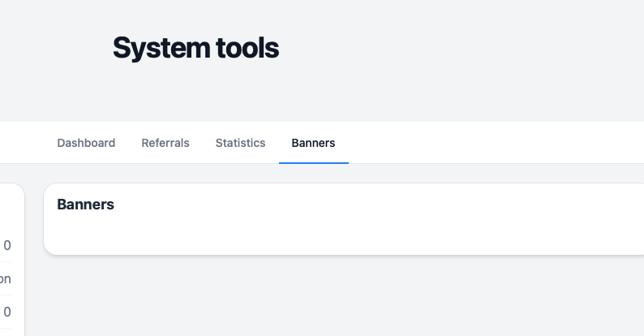Click the last 0 value in left panel
The image size is (644, 336).
[7, 311]
